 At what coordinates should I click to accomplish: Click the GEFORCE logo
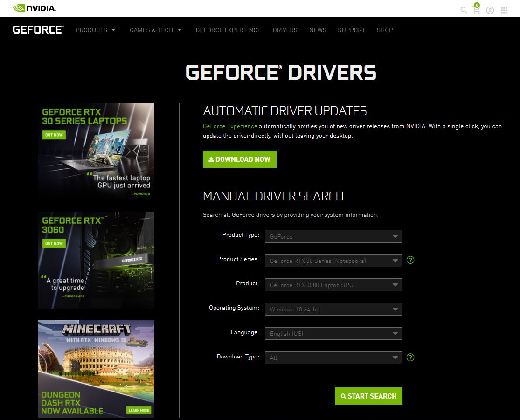(37, 29)
